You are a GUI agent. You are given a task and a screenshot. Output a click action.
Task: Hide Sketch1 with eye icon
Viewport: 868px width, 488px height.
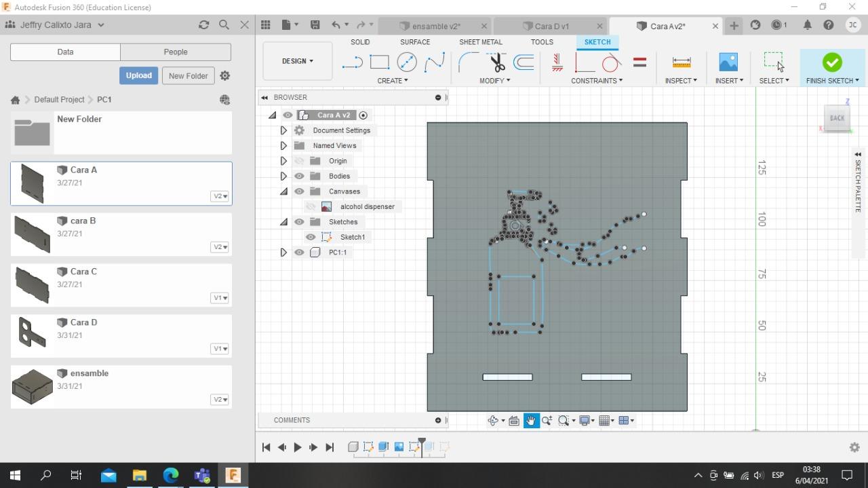(x=311, y=237)
